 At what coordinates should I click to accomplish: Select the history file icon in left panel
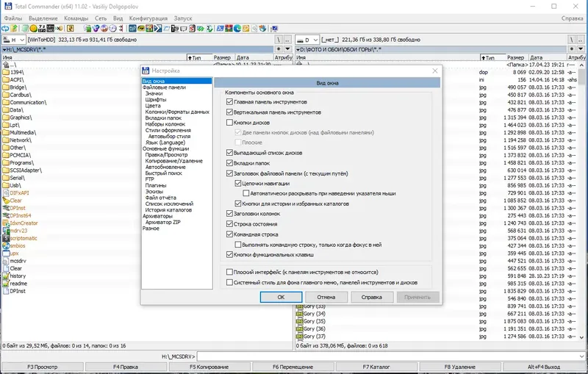(6, 276)
